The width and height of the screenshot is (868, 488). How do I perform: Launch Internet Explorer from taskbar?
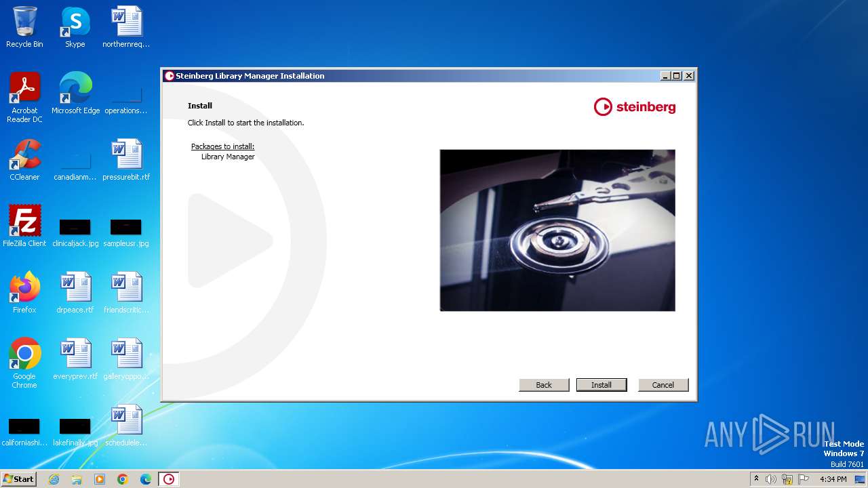click(54, 479)
